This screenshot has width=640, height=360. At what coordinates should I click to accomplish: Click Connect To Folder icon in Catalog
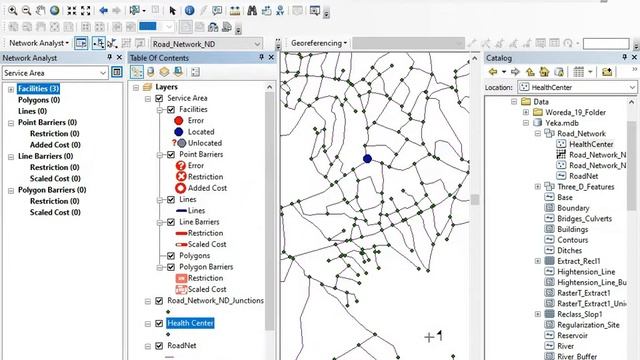point(607,72)
